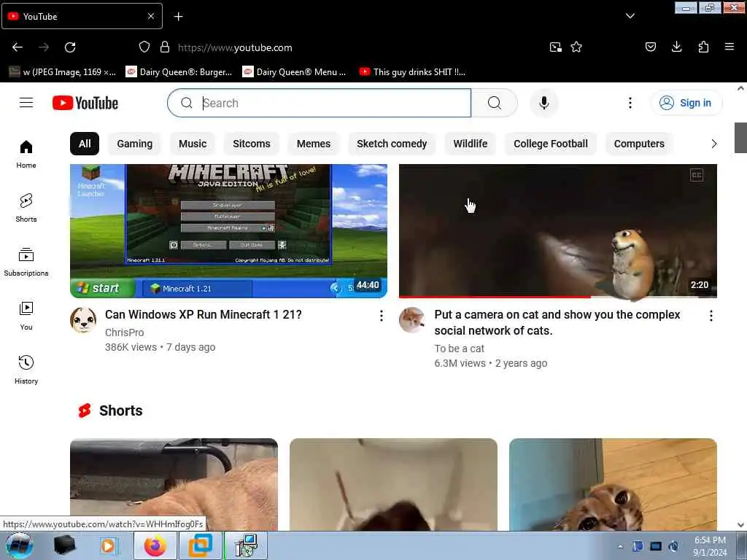Open the Firefox application menu
This screenshot has height=560, width=747.
pos(729,47)
